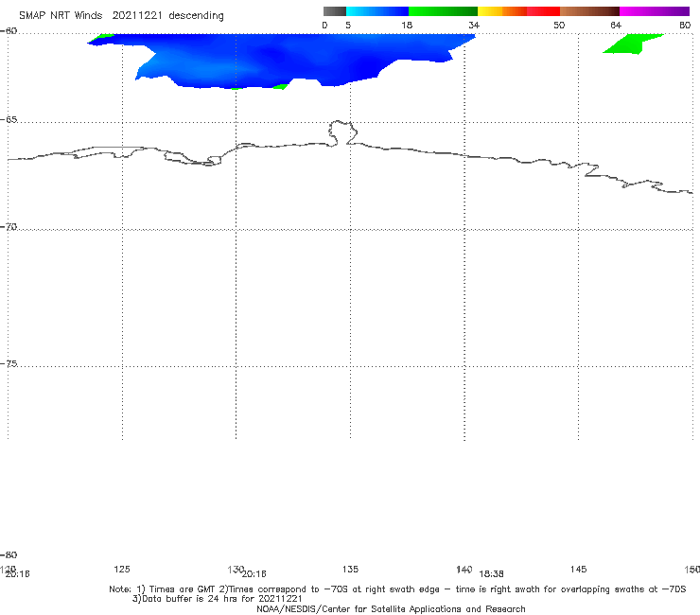Click the longitude label "145"
The width and height of the screenshot is (700, 615).
579,569
